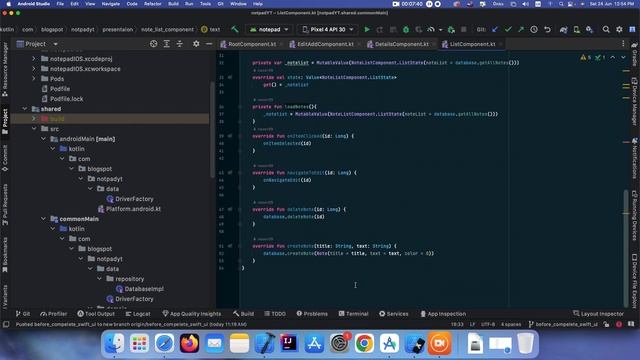640x360 pixels.
Task: Open Device Manager toolbar icon
Action: pos(576,29)
